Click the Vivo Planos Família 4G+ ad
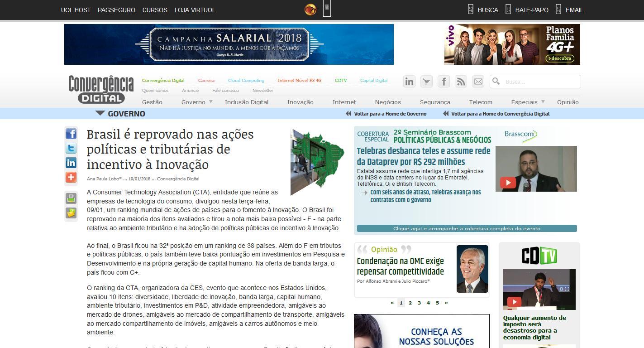The width and height of the screenshot is (644, 348). pos(512,44)
